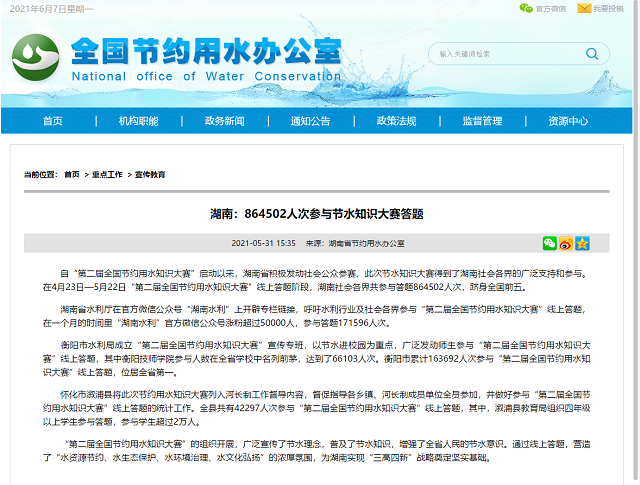Click the 官方微信 text link

click(x=551, y=8)
